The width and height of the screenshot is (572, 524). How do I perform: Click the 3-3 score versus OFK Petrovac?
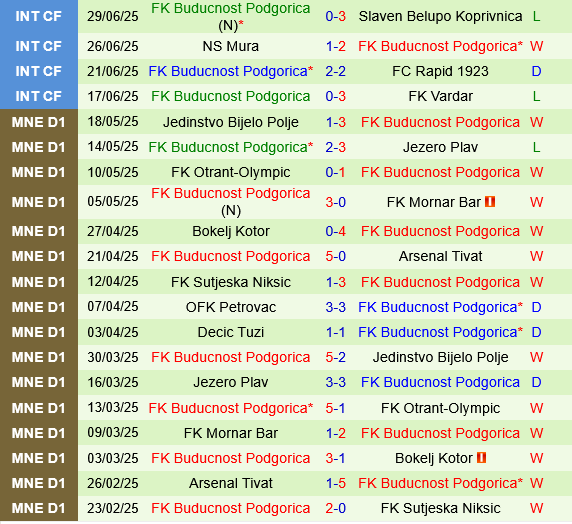(336, 307)
